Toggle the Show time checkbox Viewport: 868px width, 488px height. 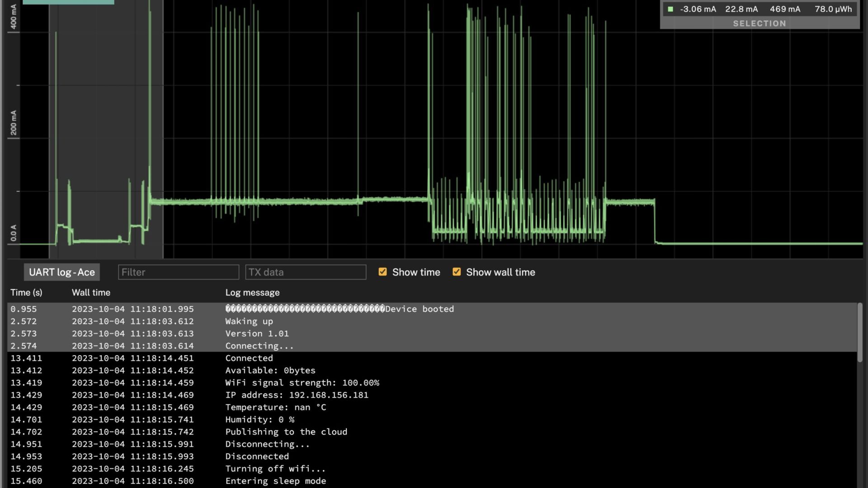pyautogui.click(x=382, y=272)
